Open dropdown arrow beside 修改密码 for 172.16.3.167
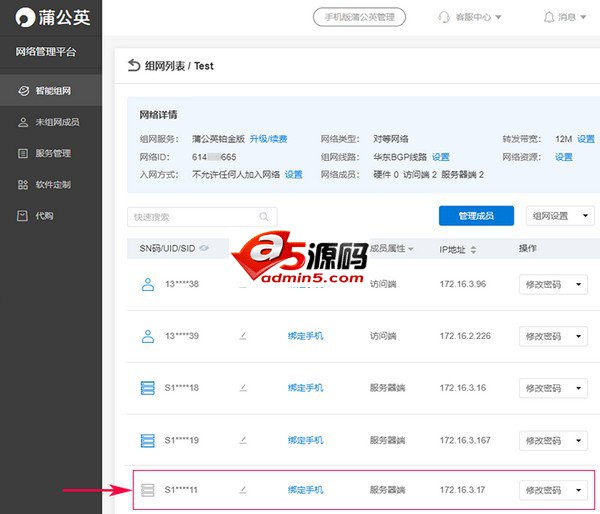Viewport: 600px width, 514px height. pyautogui.click(x=579, y=441)
